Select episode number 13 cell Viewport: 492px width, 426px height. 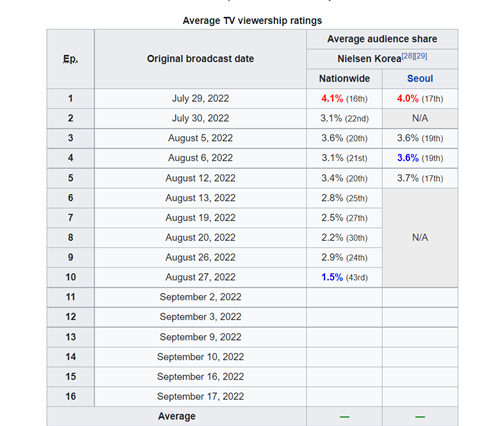tap(70, 337)
